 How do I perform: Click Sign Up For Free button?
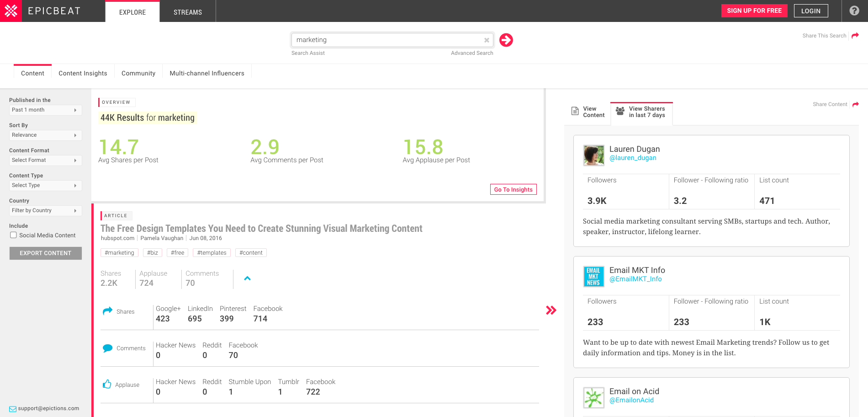click(754, 11)
